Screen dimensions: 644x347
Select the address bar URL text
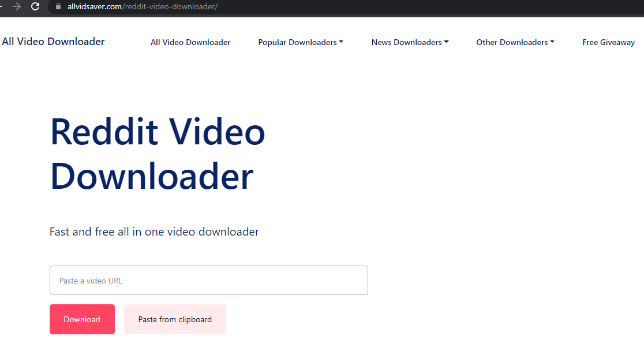coord(143,6)
